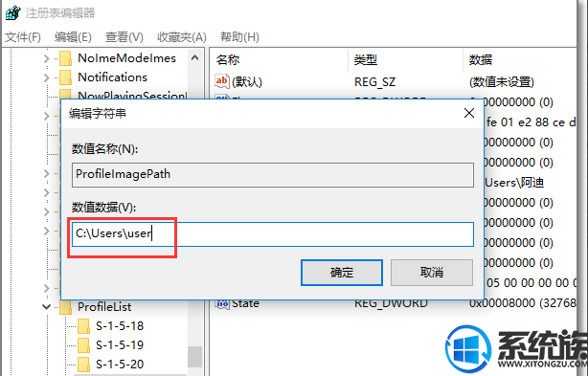Select the S-1-5-19 folder icon
Image resolution: width=588 pixels, height=376 pixels.
click(83, 345)
